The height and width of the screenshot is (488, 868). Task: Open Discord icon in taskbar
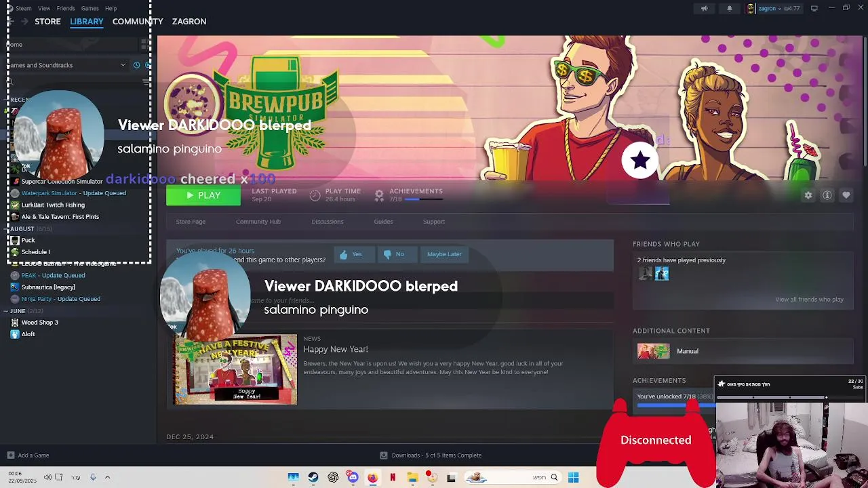(353, 478)
